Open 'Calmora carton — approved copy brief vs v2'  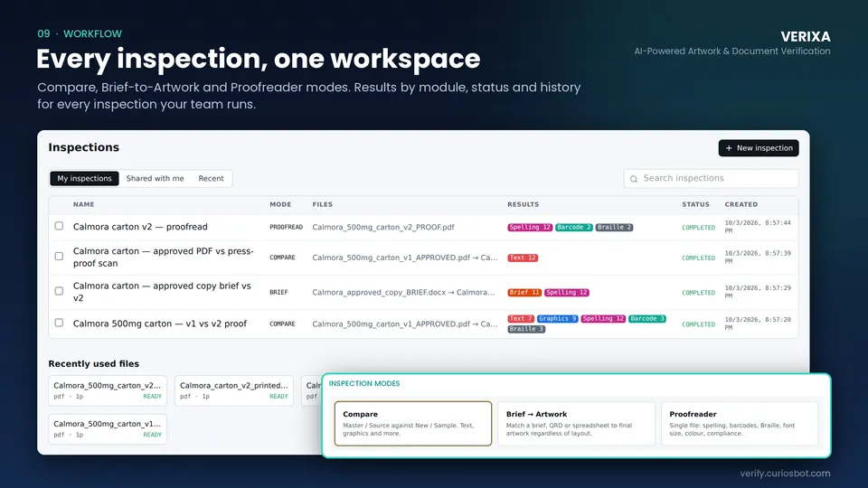tap(162, 292)
